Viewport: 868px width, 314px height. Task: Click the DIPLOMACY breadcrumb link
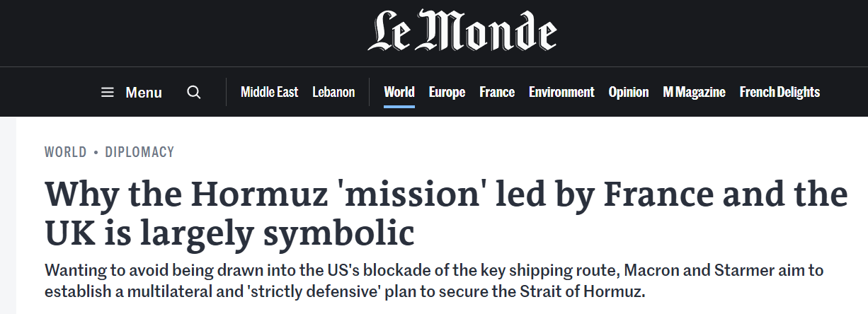(139, 152)
